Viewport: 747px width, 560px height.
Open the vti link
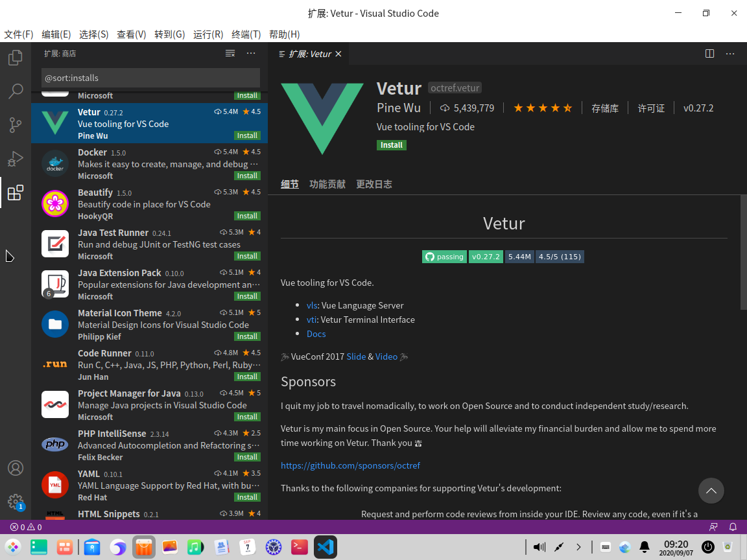(311, 320)
